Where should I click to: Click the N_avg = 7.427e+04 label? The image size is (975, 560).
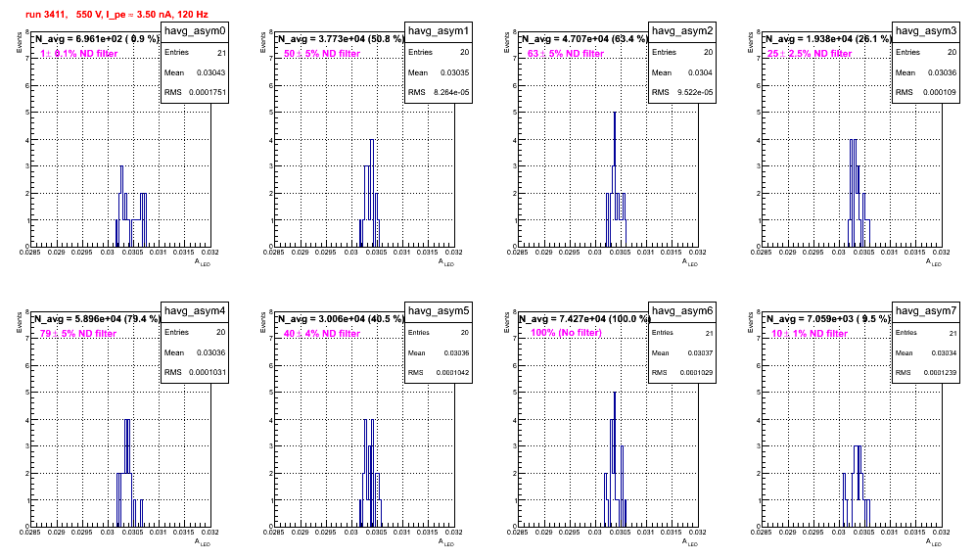pyautogui.click(x=584, y=318)
